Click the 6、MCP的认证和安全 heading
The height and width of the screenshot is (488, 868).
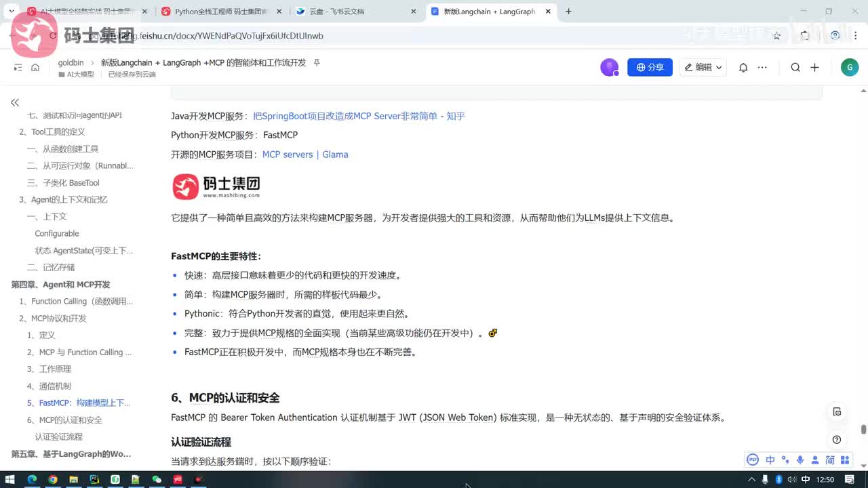coord(225,398)
